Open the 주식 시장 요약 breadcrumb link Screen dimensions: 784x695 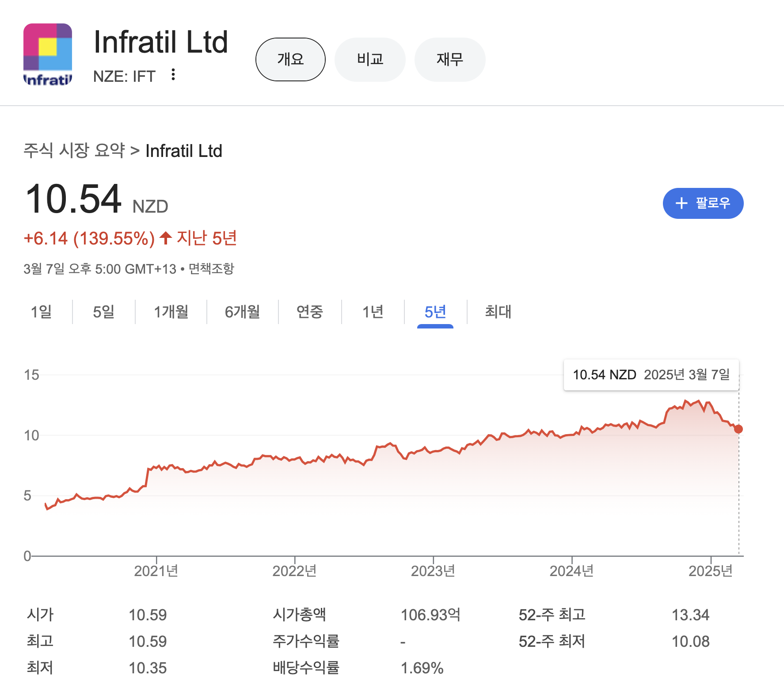click(74, 151)
